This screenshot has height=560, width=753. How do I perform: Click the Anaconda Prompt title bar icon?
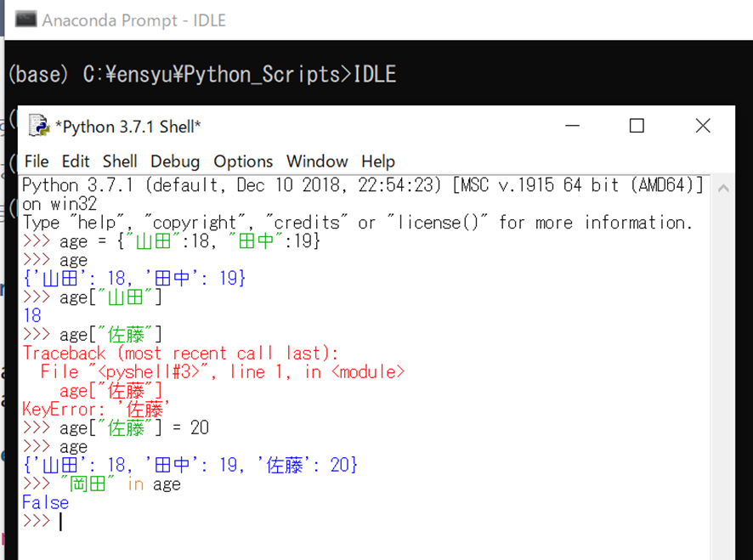point(25,20)
